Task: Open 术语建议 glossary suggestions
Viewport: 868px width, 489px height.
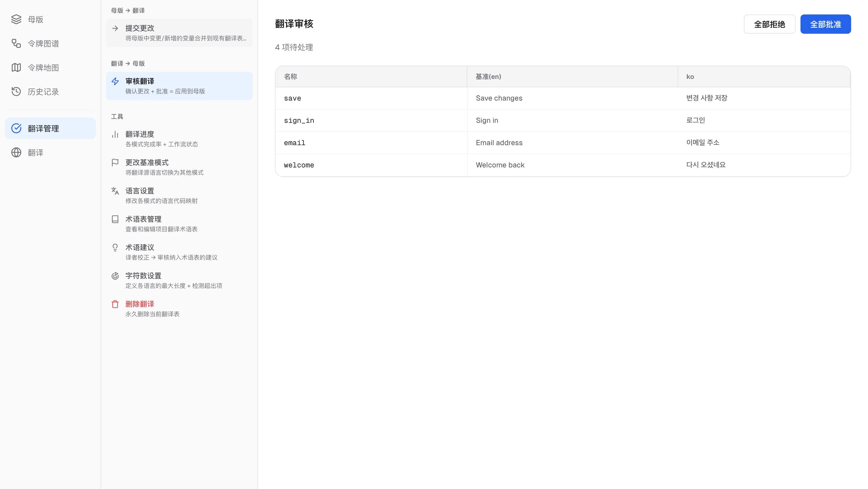Action: click(179, 252)
